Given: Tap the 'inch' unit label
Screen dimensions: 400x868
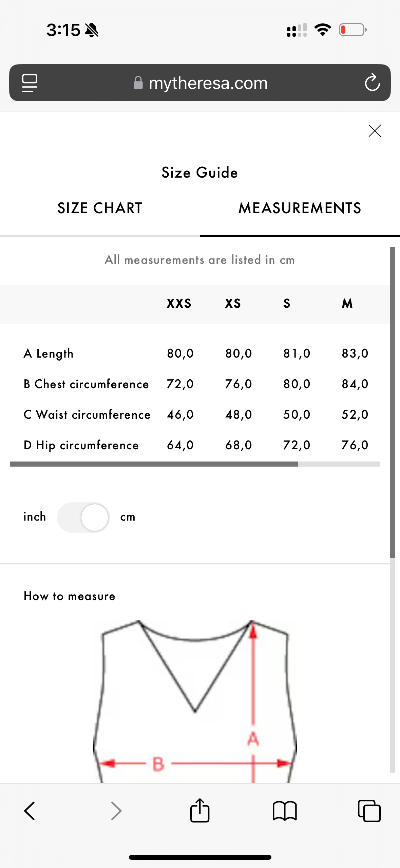Looking at the screenshot, I should (35, 517).
